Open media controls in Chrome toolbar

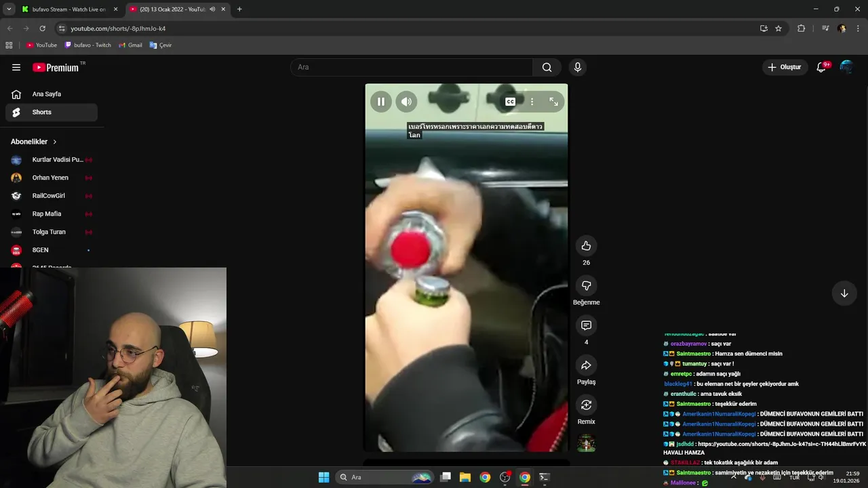click(825, 28)
